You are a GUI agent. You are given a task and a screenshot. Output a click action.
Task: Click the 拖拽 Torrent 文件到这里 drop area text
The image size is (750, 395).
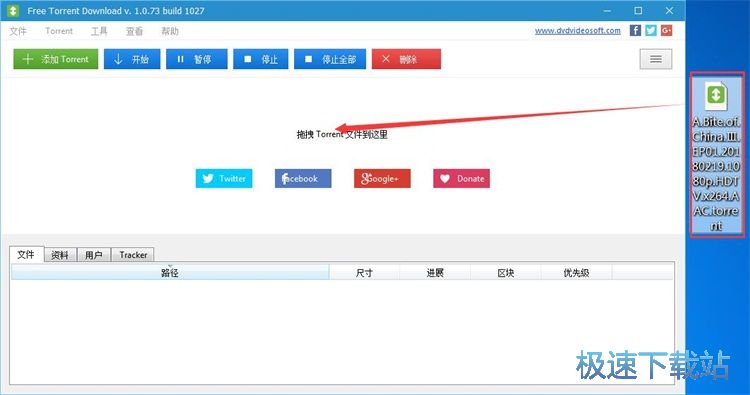[342, 134]
